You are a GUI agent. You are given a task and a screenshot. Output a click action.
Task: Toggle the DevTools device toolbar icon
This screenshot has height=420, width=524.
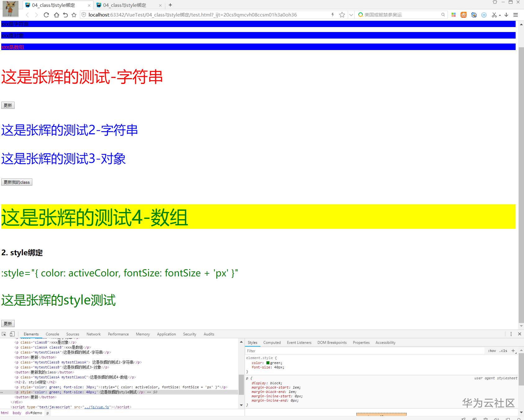[12, 334]
